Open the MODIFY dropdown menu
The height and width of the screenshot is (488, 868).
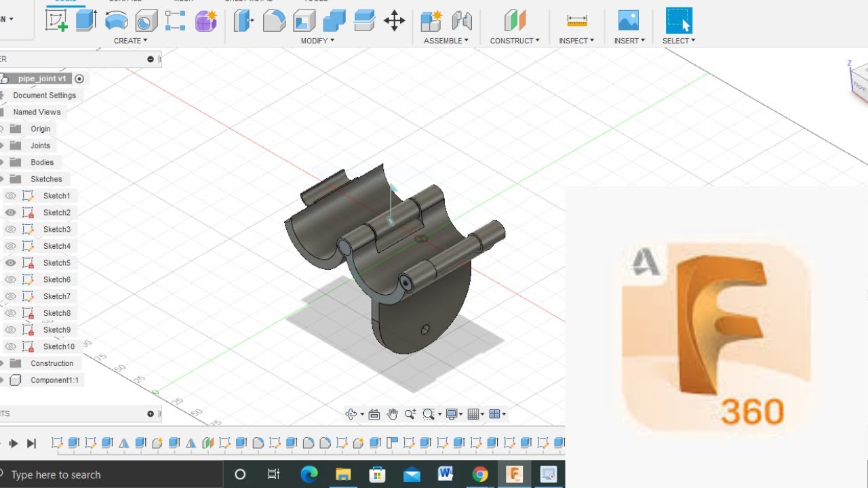317,41
